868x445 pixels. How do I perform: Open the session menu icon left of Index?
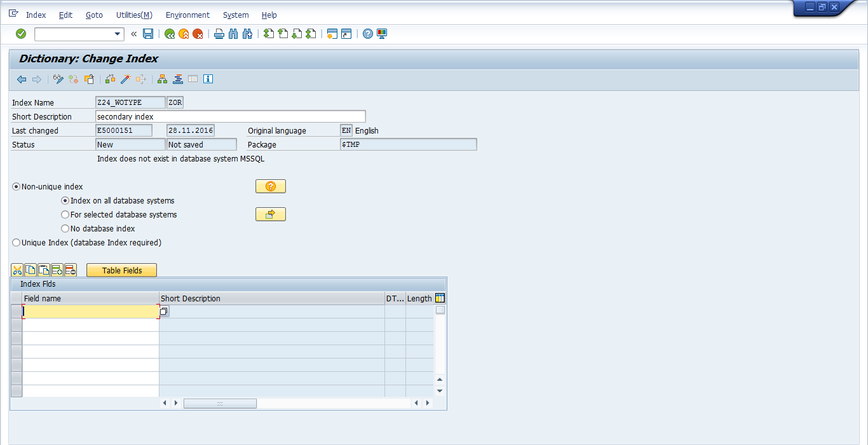(x=13, y=13)
